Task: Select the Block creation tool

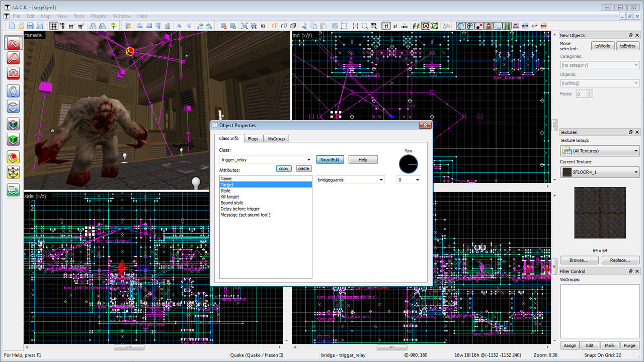Action: tap(13, 107)
